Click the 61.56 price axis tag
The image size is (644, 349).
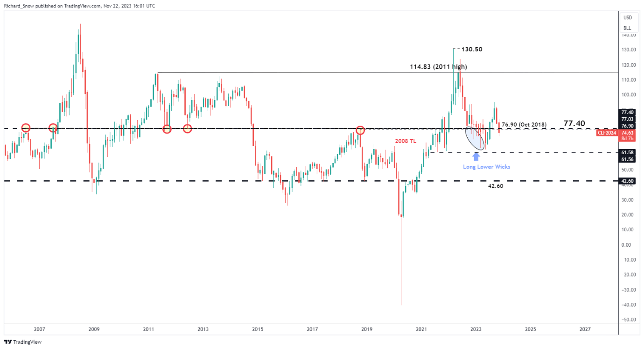point(627,159)
